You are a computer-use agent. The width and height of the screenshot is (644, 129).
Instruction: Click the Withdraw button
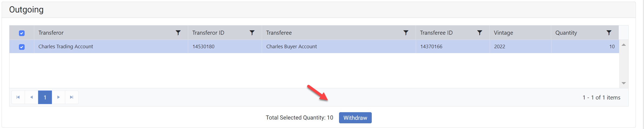[355, 118]
